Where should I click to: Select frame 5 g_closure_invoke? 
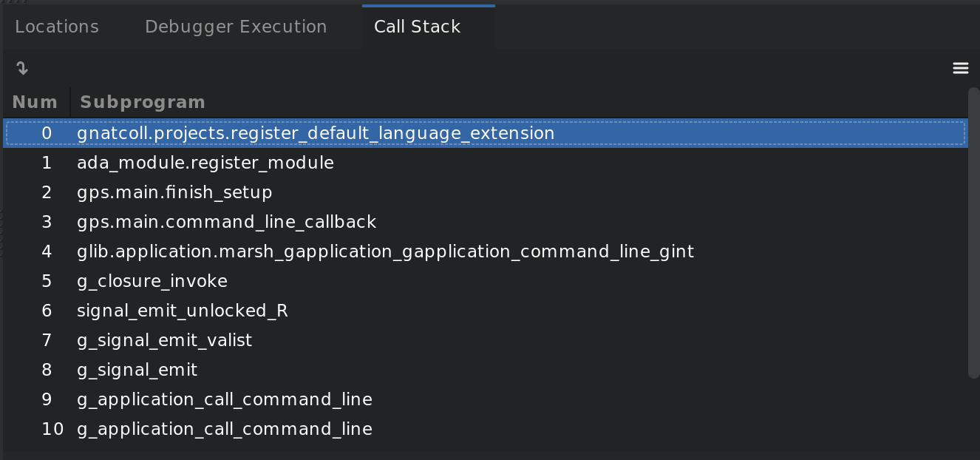coord(485,281)
